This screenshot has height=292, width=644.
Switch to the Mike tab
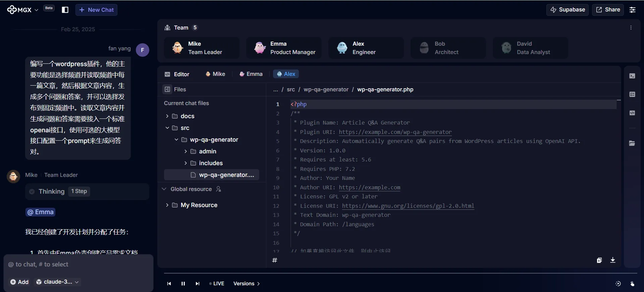pos(215,74)
